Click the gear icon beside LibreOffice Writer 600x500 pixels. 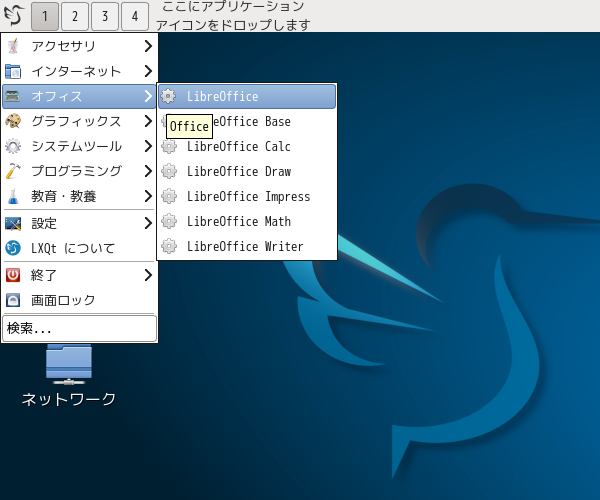coord(169,246)
